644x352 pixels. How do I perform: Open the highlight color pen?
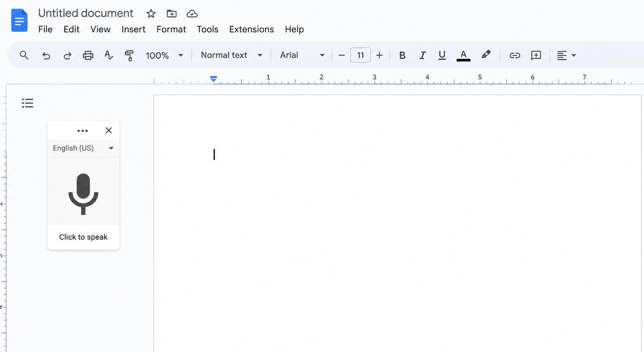click(486, 55)
